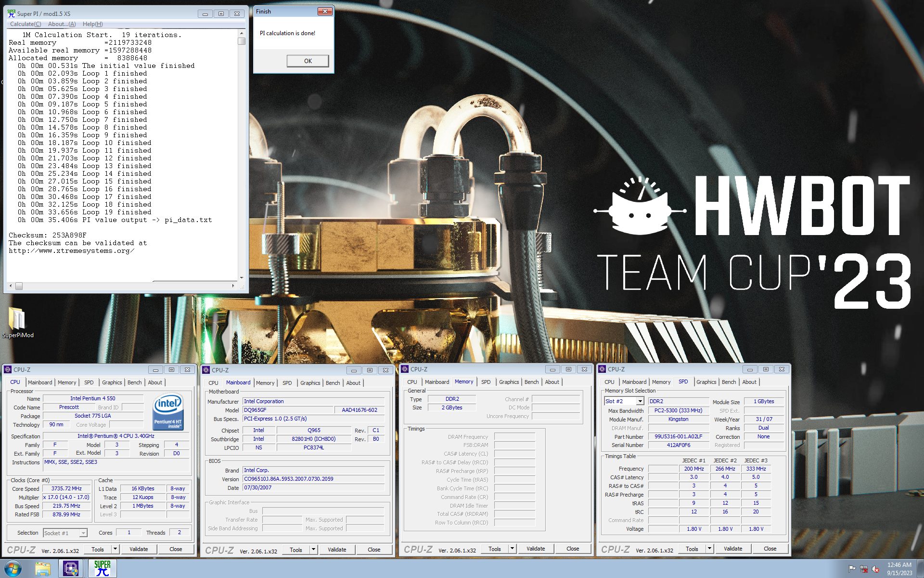This screenshot has width=924, height=578.
Task: Click the CPU-Z logo icon in first window title
Action: pyautogui.click(x=8, y=369)
